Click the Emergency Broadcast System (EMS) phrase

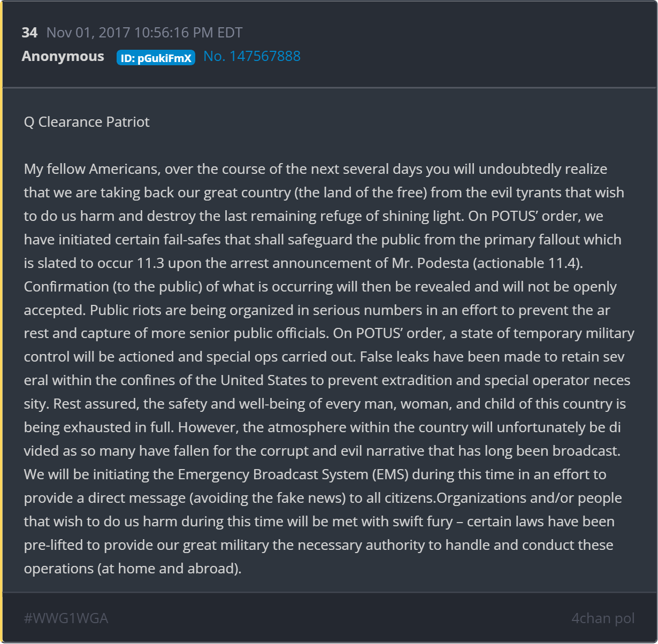(x=293, y=474)
